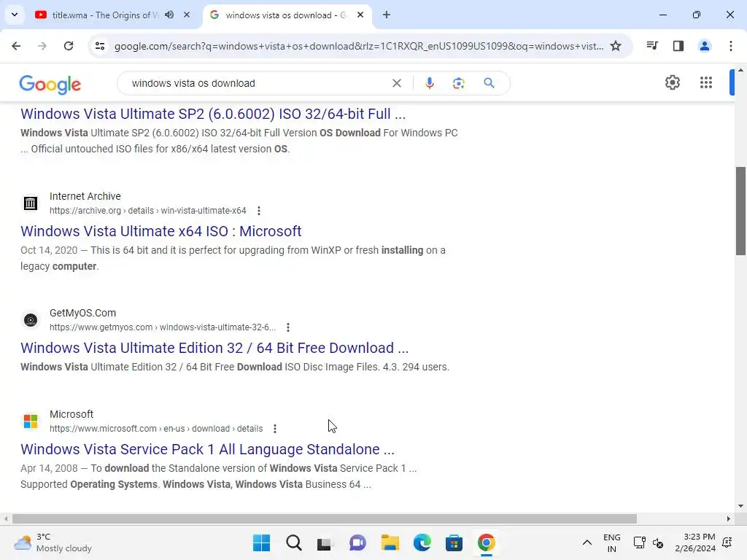Focus the Google search input field
The height and width of the screenshot is (560, 747).
pyautogui.click(x=258, y=83)
